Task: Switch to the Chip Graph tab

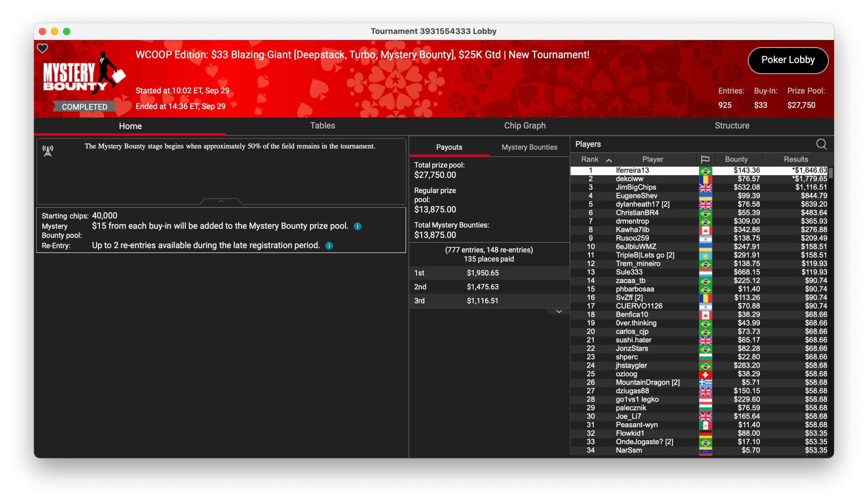Action: 525,126
